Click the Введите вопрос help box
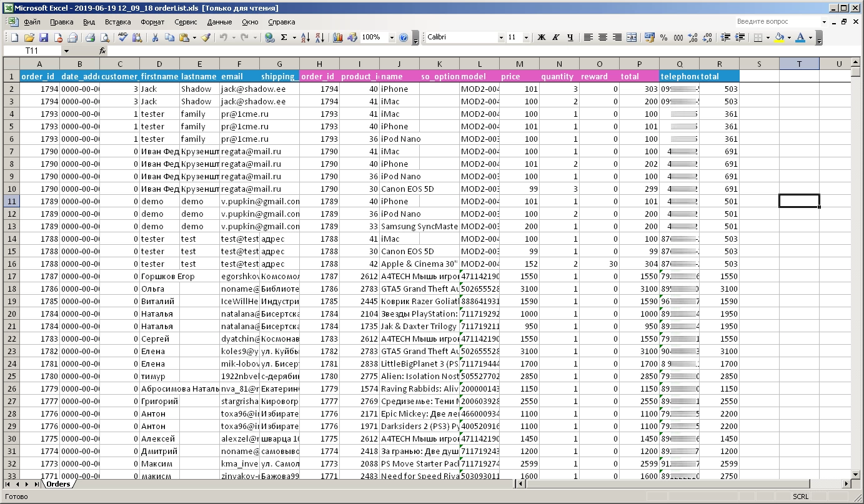 pos(777,21)
